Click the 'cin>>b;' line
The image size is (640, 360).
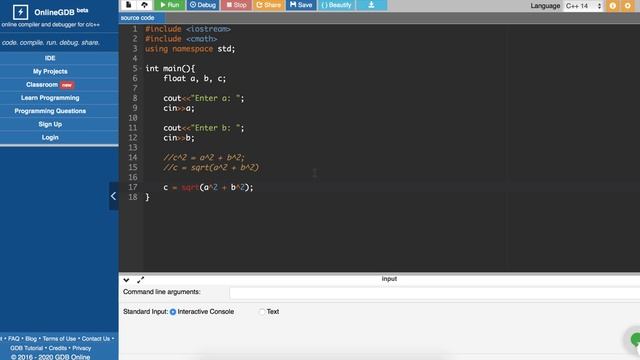click(x=179, y=138)
